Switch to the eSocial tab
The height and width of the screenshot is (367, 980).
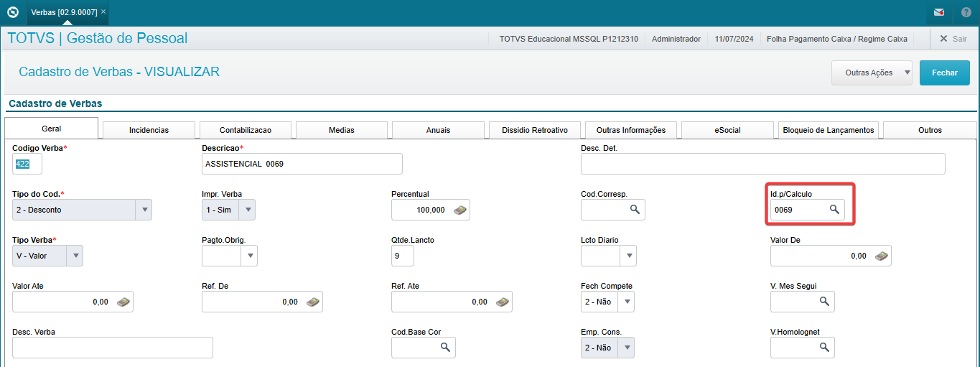coord(727,130)
